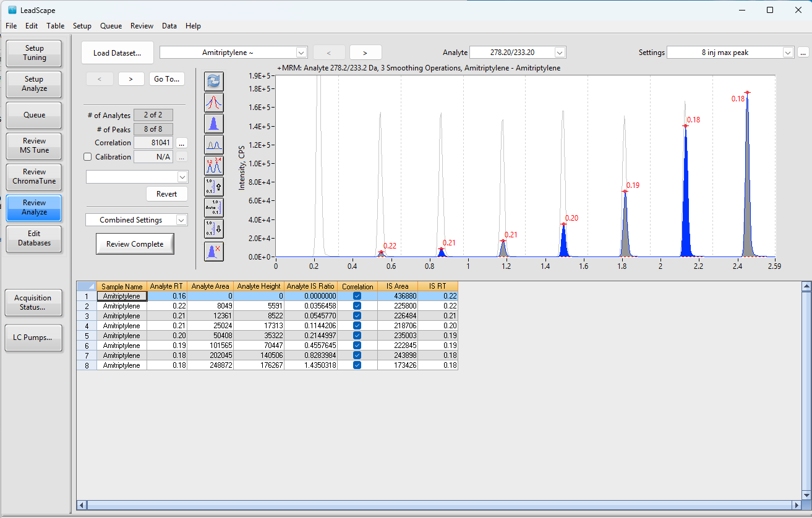Viewport: 812px width, 518px height.
Task: Click the peak labels 1.2 / 3.4 icon
Action: [213, 166]
